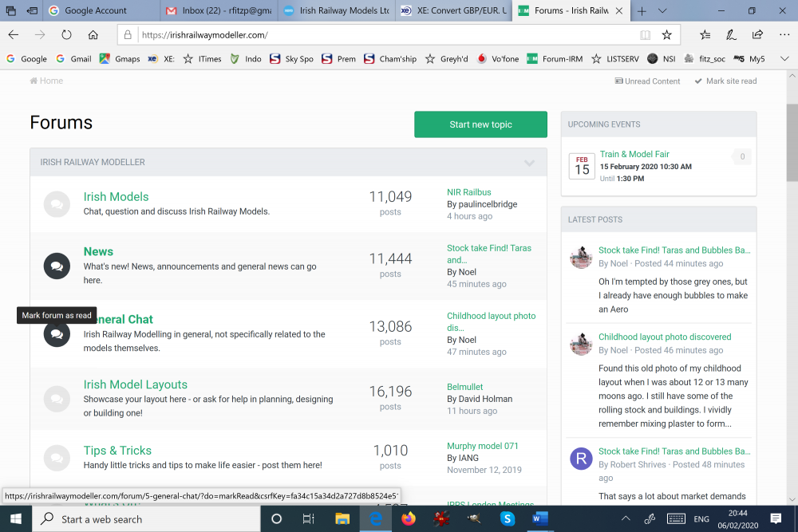
Task: Open Firefox from the taskbar
Action: pyautogui.click(x=409, y=519)
